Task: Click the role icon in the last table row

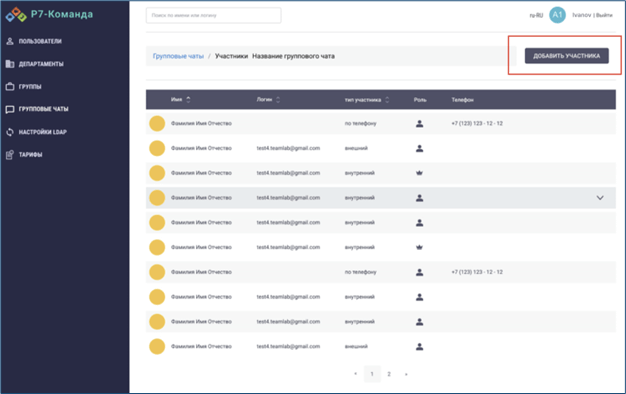Action: point(419,346)
